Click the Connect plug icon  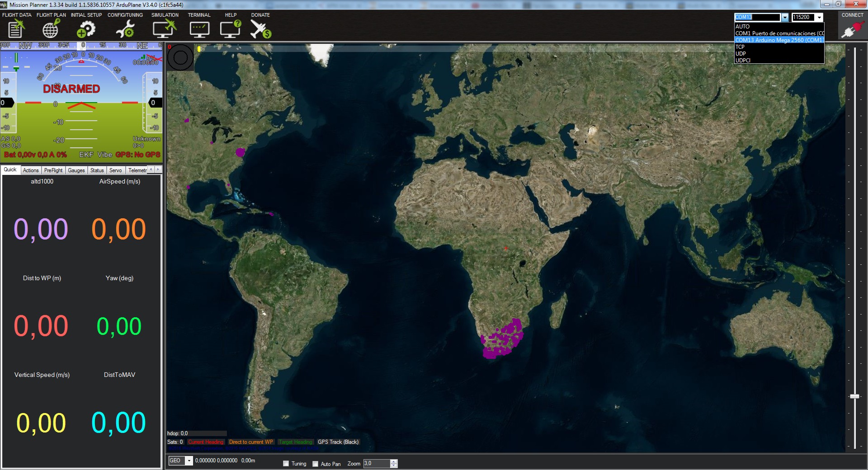click(852, 30)
